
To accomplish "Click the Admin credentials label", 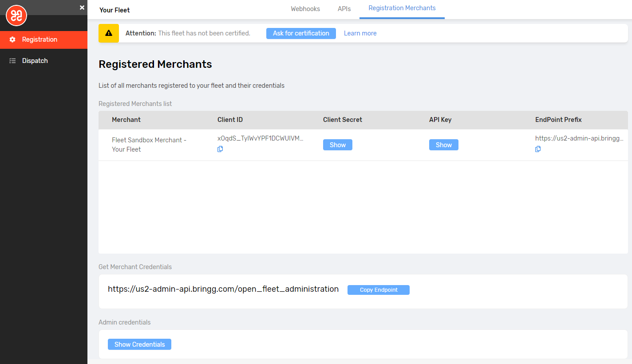I will tap(125, 322).
